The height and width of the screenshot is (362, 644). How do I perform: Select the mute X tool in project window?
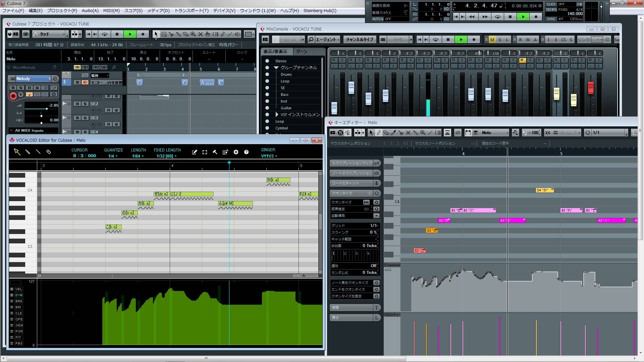(201, 34)
